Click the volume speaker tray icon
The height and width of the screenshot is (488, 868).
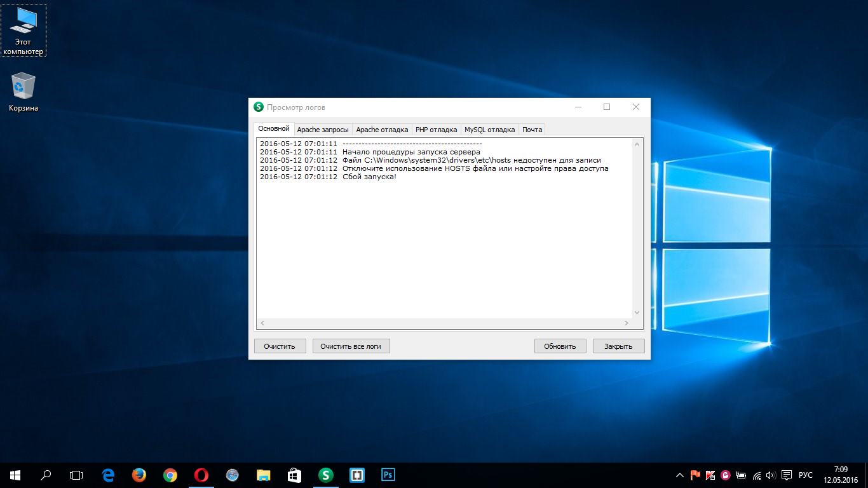click(x=771, y=475)
